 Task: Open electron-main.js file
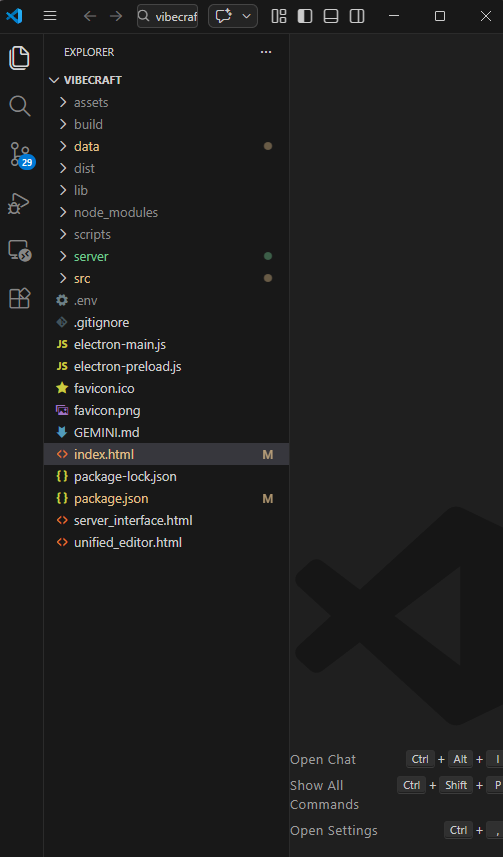[166, 344]
